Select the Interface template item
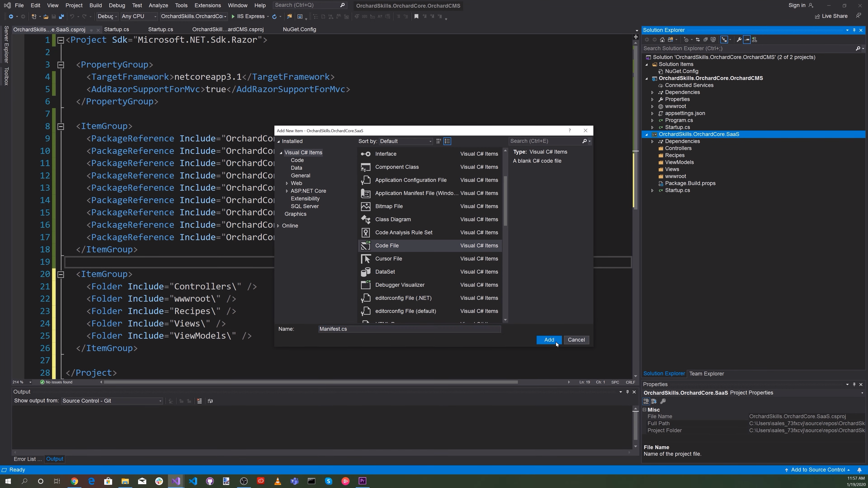 (x=430, y=154)
